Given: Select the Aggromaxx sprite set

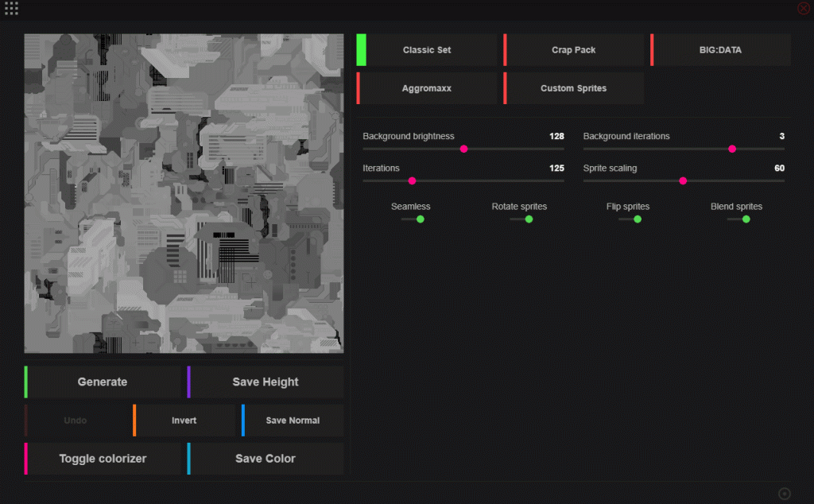Looking at the screenshot, I should pyautogui.click(x=427, y=88).
